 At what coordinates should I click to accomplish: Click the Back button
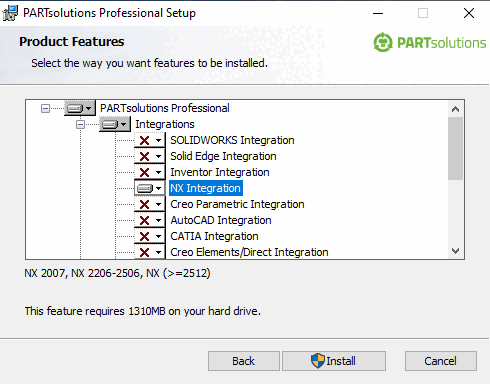tap(244, 361)
